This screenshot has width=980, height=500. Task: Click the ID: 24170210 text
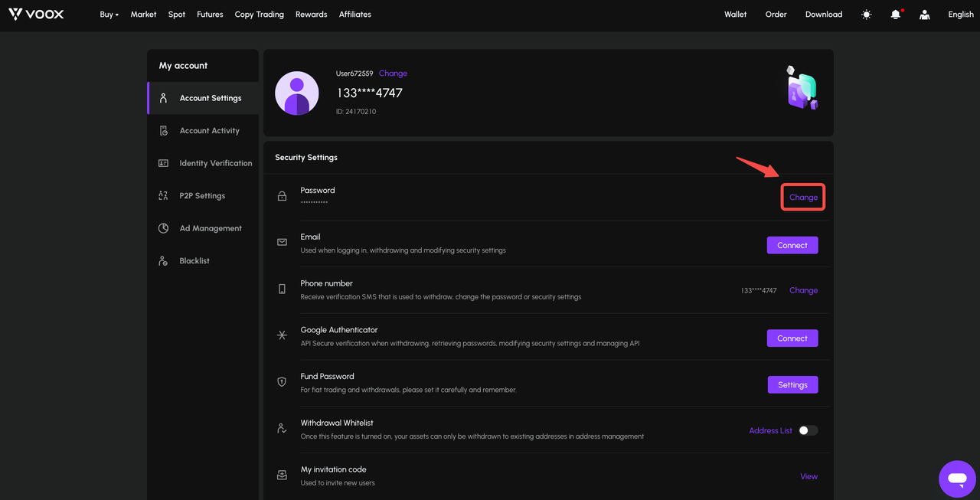[x=356, y=112]
